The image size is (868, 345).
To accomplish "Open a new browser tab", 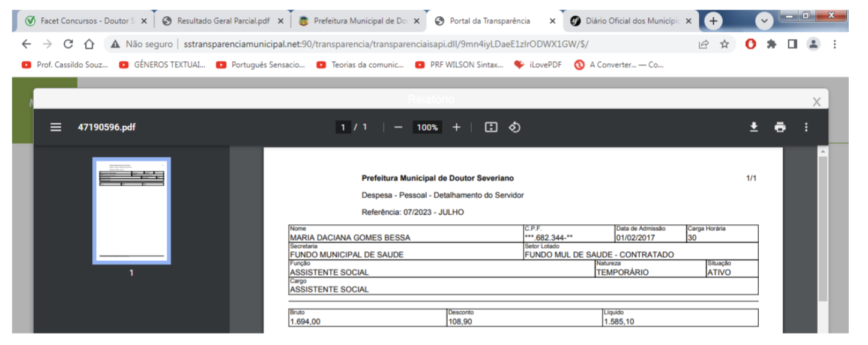I will point(713,21).
